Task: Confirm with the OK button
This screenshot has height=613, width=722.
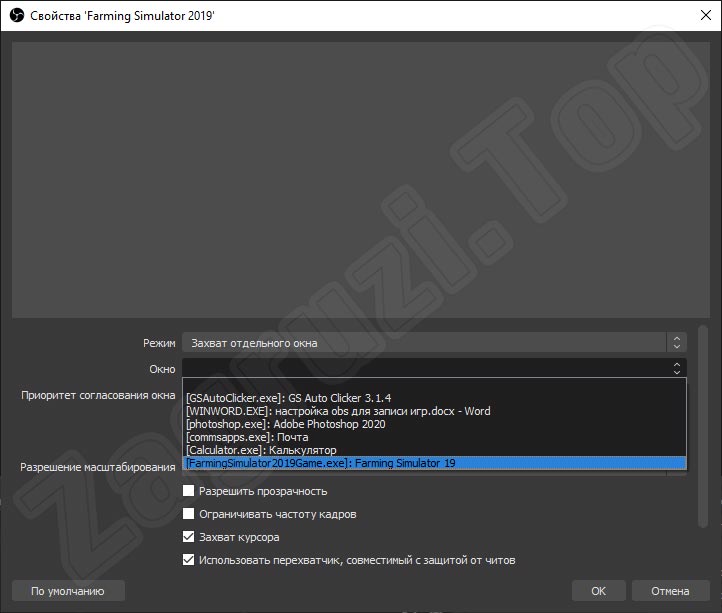Action: click(599, 591)
